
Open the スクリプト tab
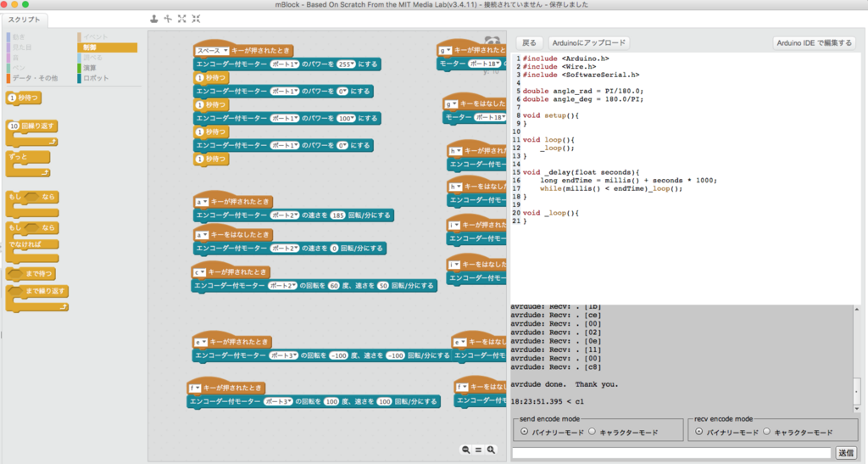(25, 20)
